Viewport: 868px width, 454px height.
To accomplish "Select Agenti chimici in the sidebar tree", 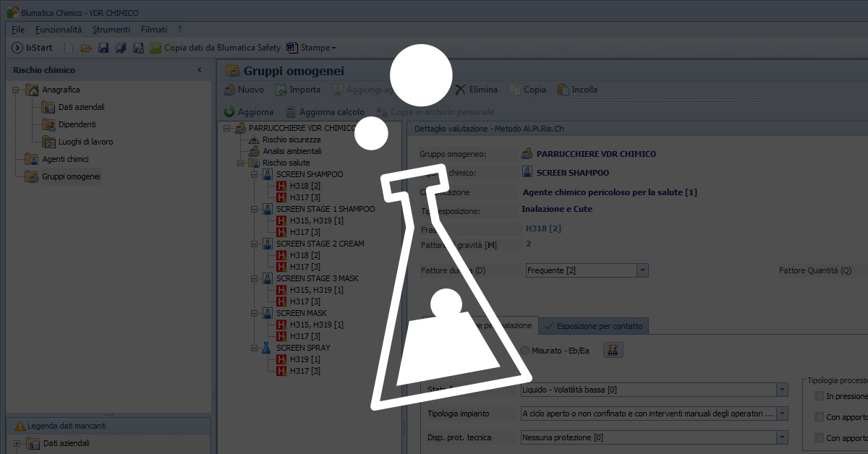I will point(65,159).
